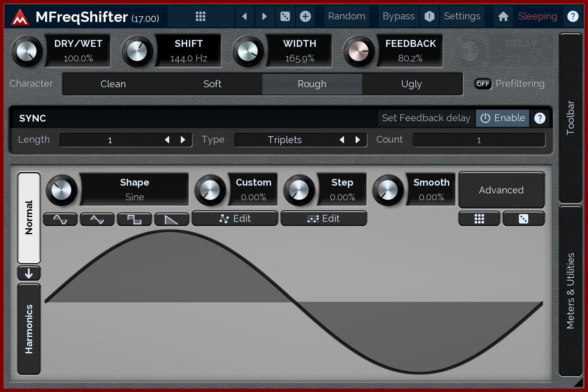The image size is (588, 392).
Task: Click the Length right arrow
Action: coord(183,140)
